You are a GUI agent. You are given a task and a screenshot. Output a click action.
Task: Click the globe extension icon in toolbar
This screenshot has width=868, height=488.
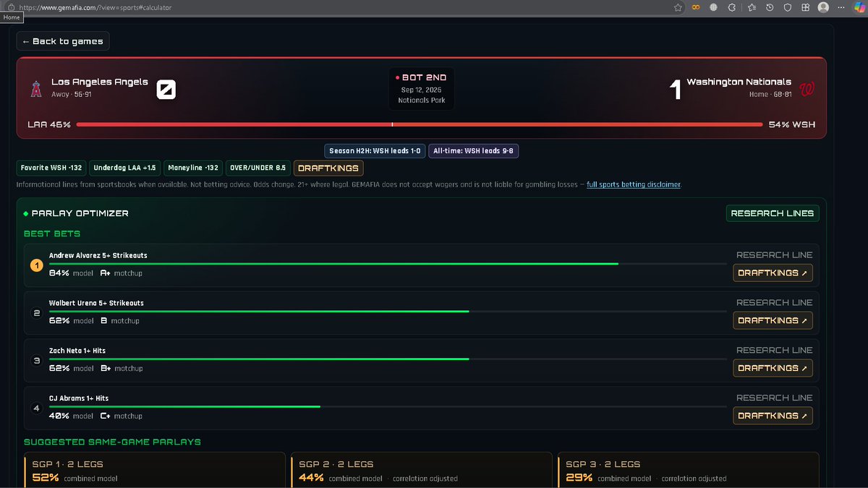pos(713,7)
